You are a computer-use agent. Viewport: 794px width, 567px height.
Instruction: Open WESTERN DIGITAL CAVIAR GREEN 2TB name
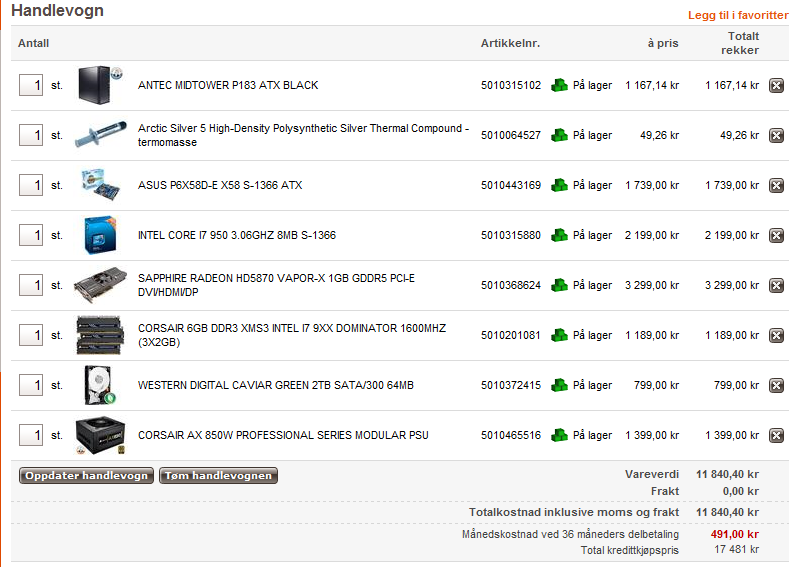pyautogui.click(x=275, y=385)
